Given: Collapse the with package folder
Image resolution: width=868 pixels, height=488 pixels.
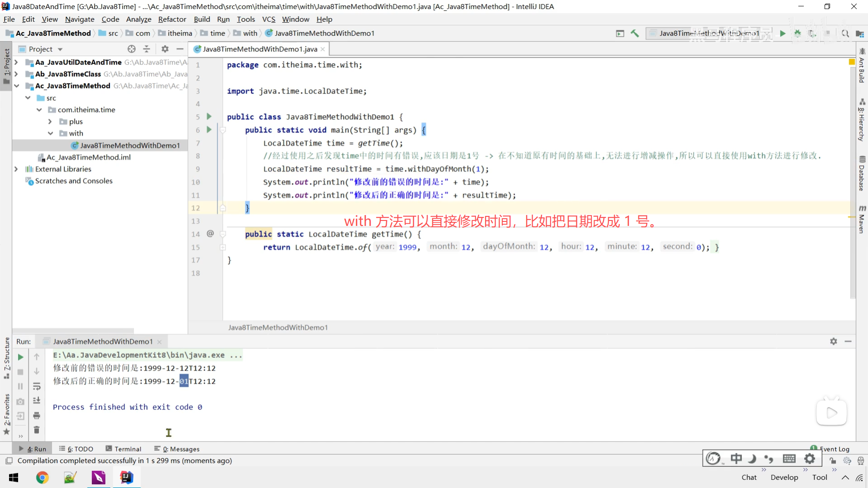Looking at the screenshot, I should [x=50, y=133].
